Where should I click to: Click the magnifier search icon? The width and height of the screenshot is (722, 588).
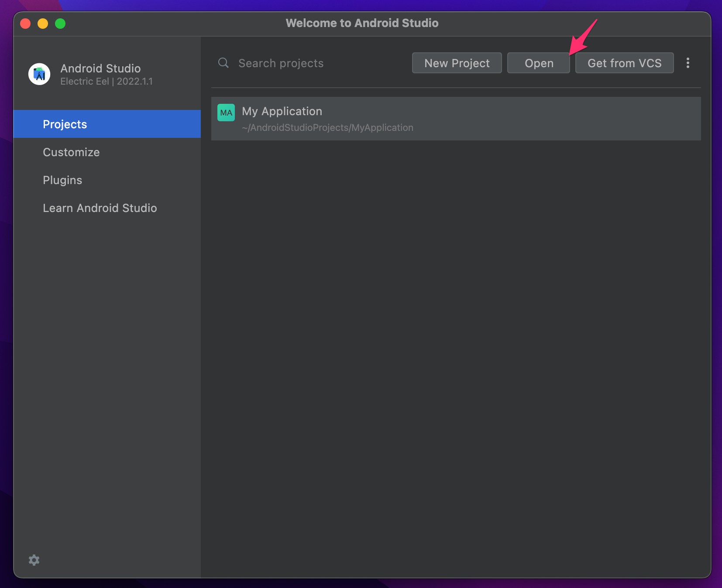(x=223, y=63)
